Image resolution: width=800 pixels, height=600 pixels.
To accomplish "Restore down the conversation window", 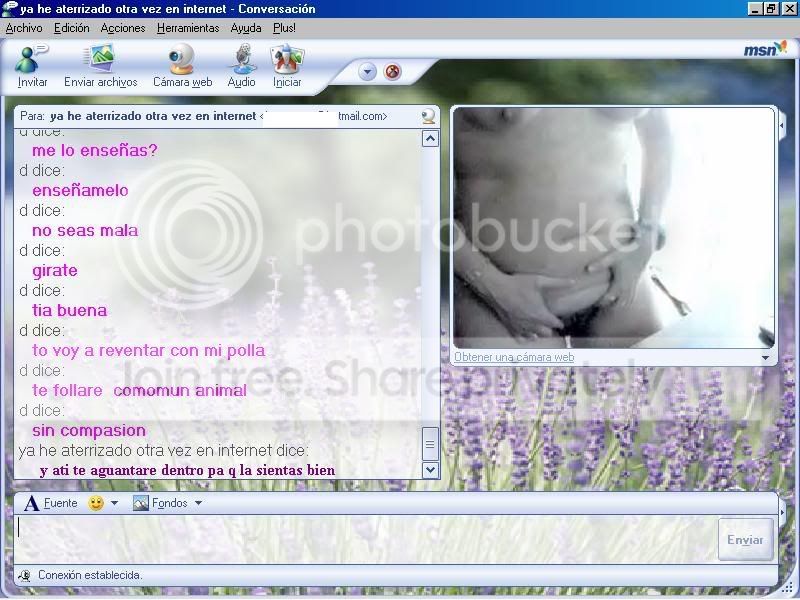I will [x=771, y=9].
